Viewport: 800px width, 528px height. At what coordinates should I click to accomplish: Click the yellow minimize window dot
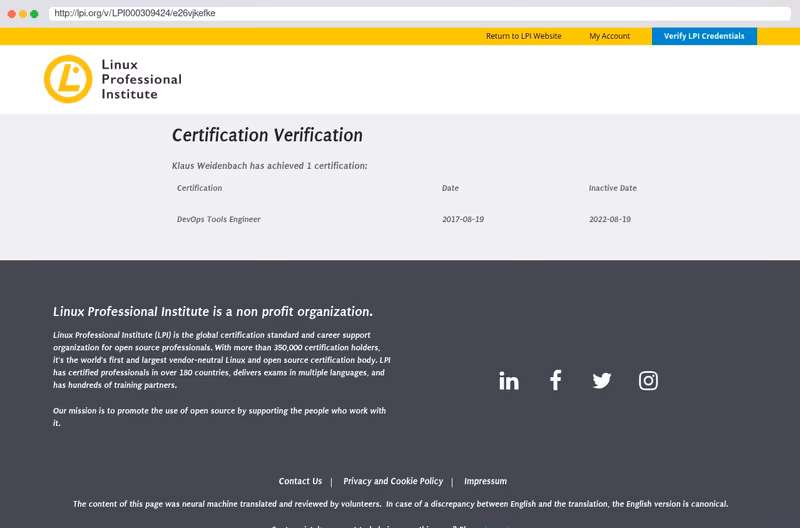point(23,14)
